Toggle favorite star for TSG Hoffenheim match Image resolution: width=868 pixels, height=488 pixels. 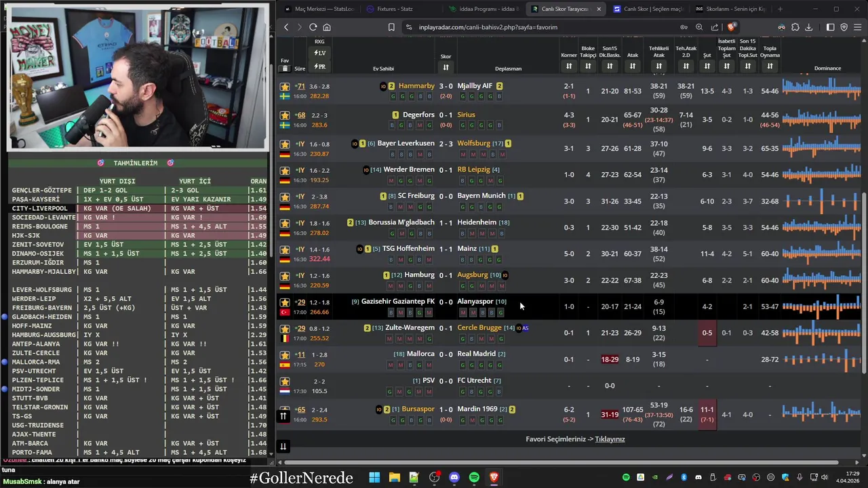tap(285, 249)
